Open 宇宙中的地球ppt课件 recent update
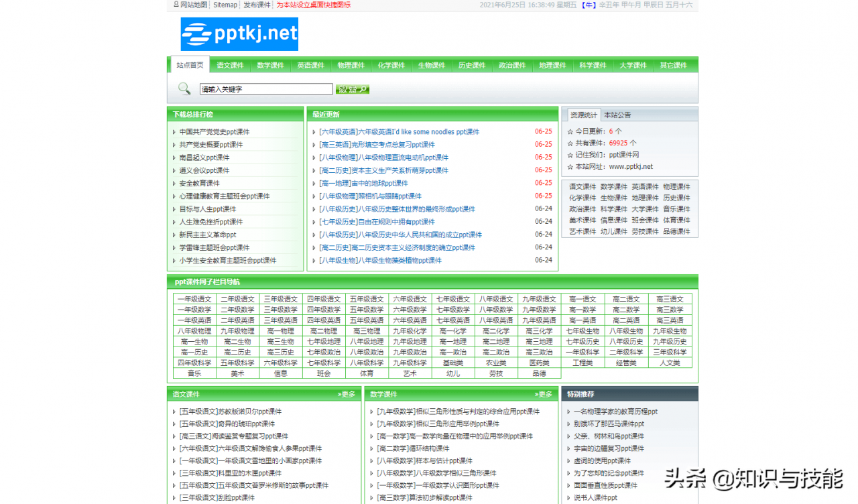Screen dimensions: 858x504 (x=363, y=183)
